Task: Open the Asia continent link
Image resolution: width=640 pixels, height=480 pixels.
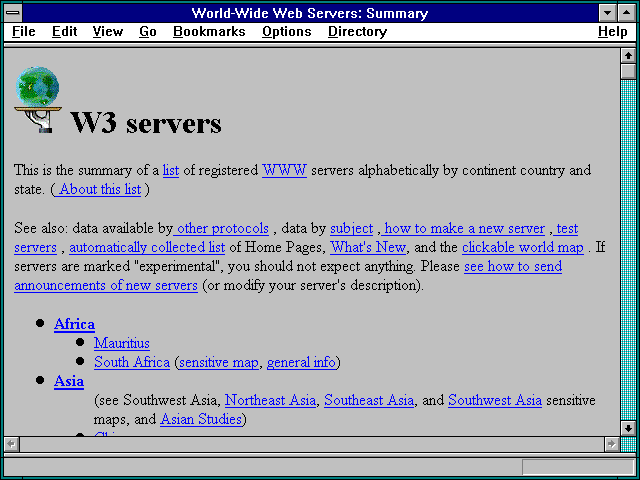Action: point(69,381)
